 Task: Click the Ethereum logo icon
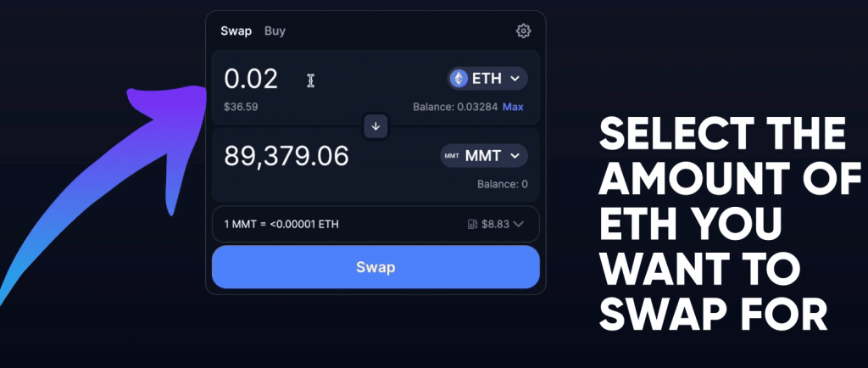(459, 79)
